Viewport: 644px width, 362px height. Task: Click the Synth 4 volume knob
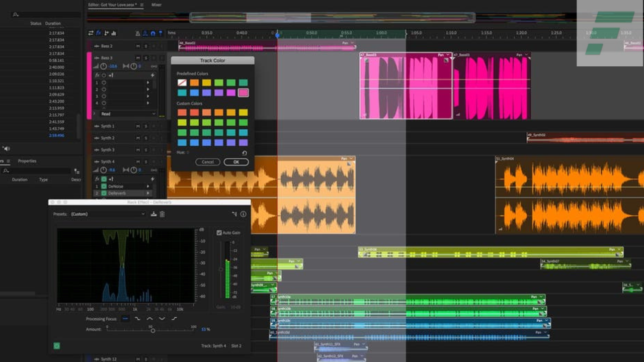(x=104, y=170)
